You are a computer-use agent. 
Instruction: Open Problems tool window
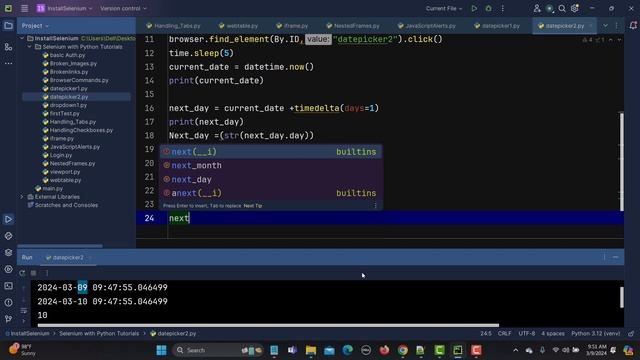(x=8, y=303)
